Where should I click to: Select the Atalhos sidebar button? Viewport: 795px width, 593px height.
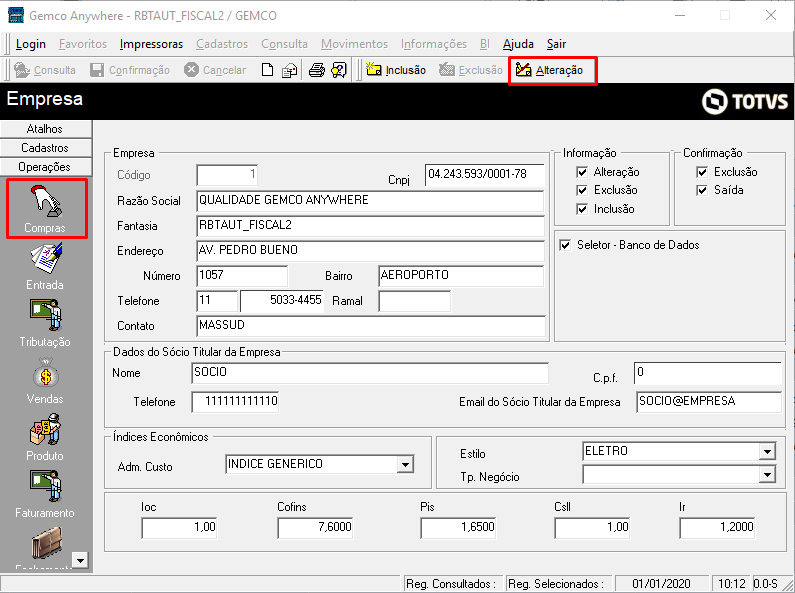pyautogui.click(x=46, y=129)
